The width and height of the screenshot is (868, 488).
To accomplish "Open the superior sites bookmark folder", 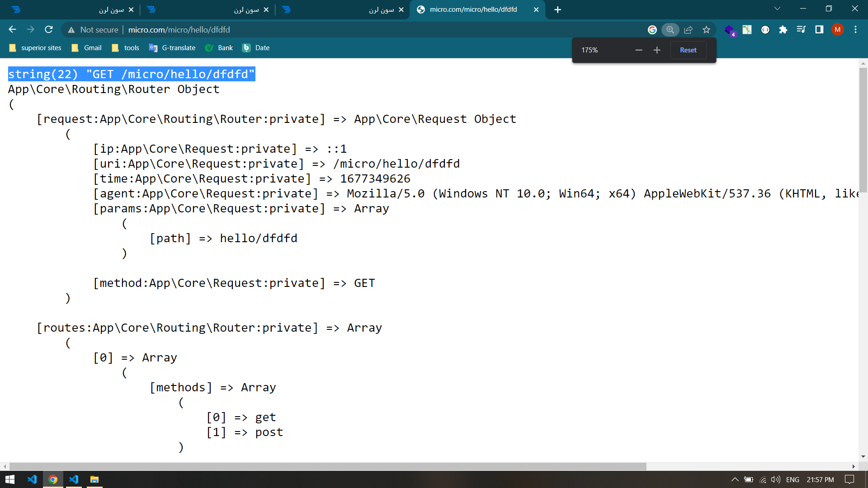I will click(x=35, y=48).
